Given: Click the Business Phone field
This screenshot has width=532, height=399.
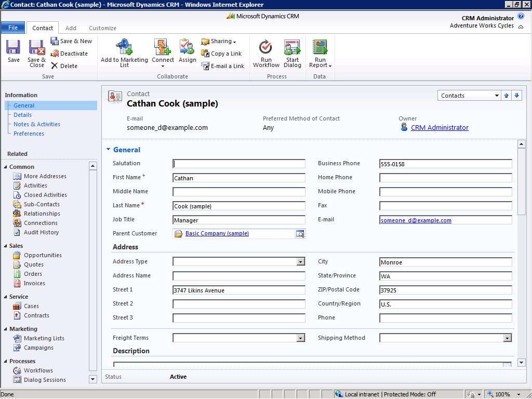Looking at the screenshot, I should point(445,164).
